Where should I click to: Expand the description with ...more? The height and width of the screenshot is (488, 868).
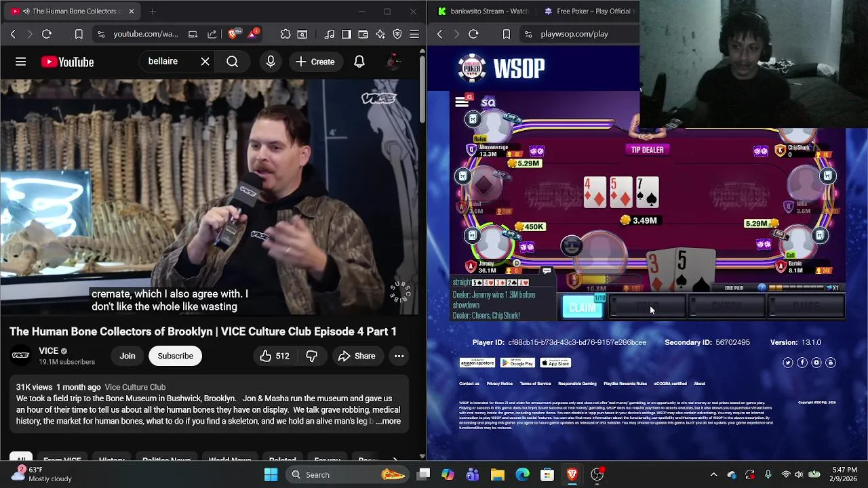388,421
